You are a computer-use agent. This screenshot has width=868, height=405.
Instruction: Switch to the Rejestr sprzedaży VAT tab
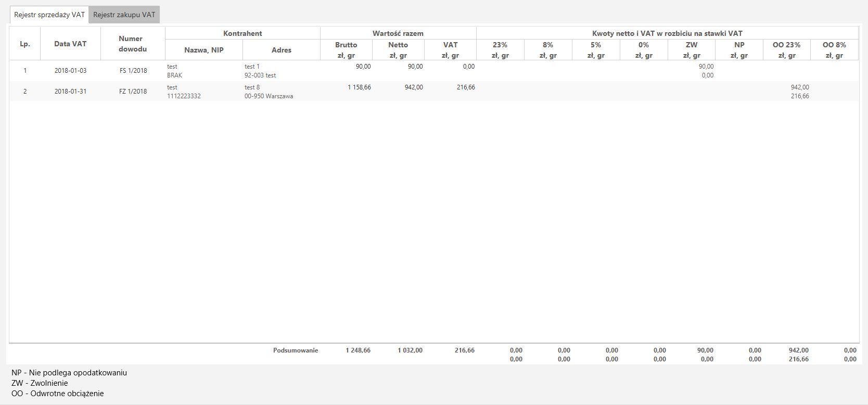[49, 15]
